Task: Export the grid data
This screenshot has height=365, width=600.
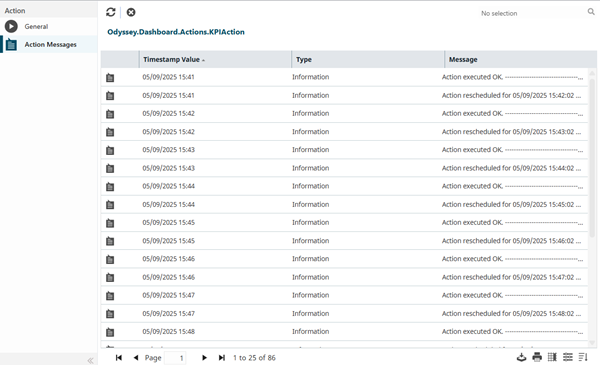Action: tap(522, 357)
